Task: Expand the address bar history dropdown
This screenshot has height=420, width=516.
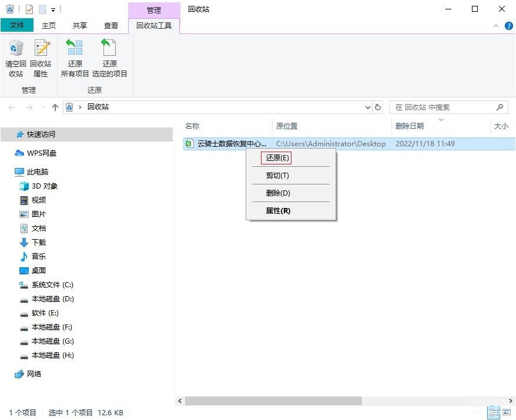Action: [x=367, y=107]
